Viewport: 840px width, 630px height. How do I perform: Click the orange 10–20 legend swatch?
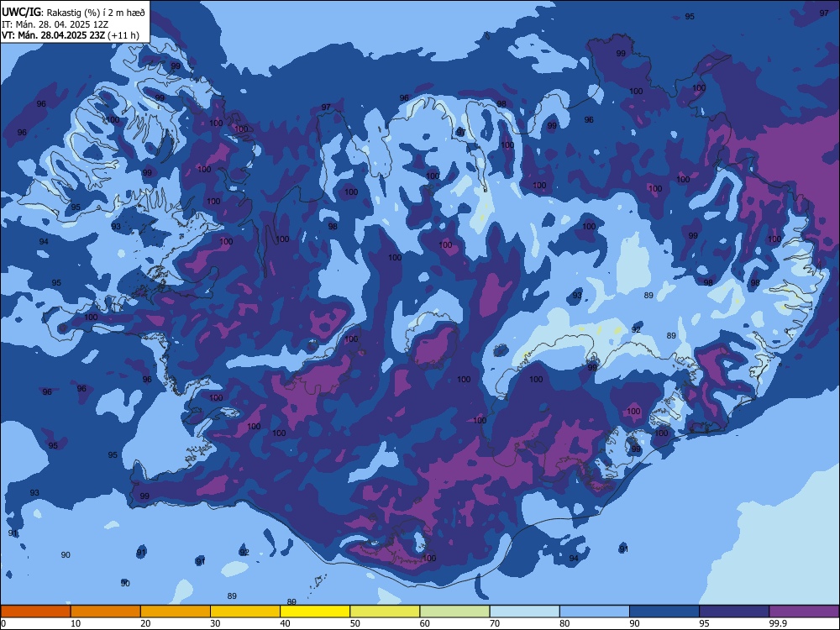[106, 612]
